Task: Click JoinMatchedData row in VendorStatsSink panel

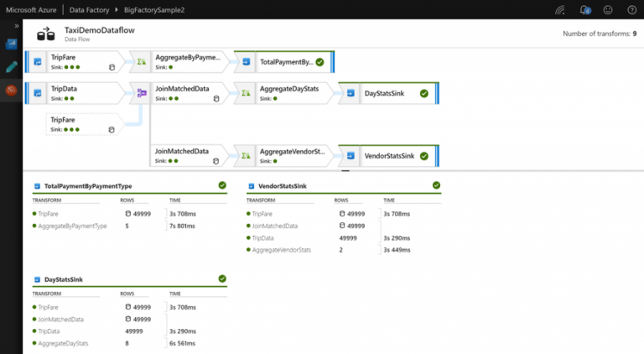Action: coord(344,226)
